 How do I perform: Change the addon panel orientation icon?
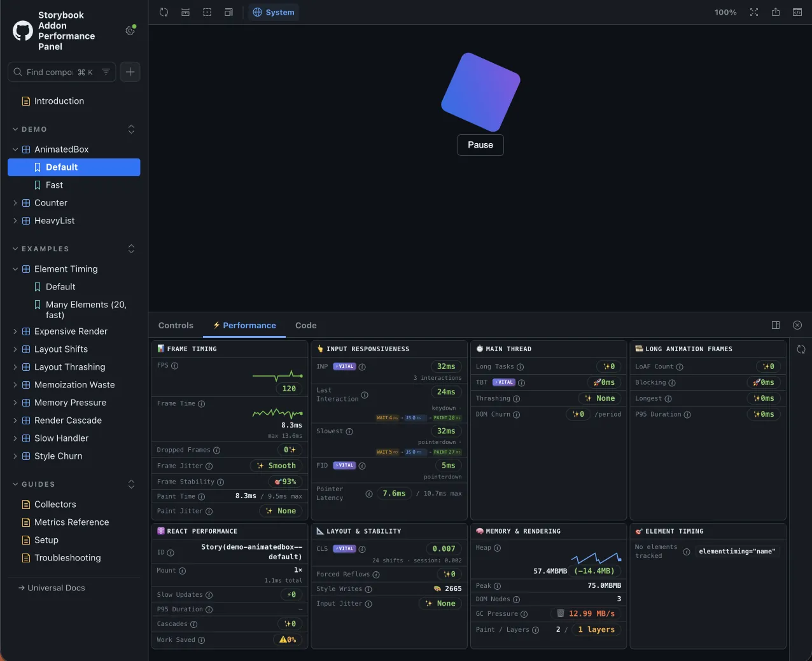pyautogui.click(x=776, y=325)
